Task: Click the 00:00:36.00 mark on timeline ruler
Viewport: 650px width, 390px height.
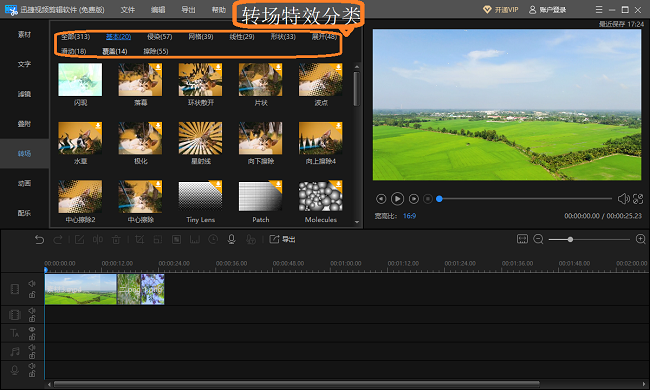Action: (231, 264)
